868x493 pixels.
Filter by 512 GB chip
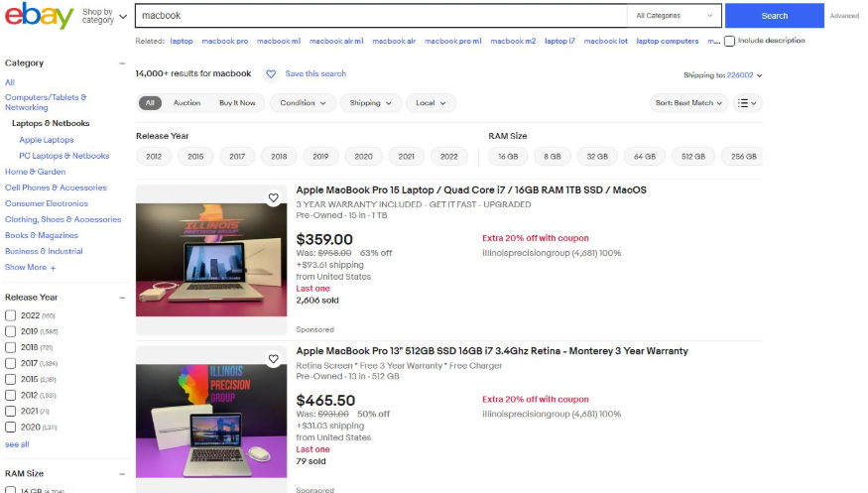point(693,157)
